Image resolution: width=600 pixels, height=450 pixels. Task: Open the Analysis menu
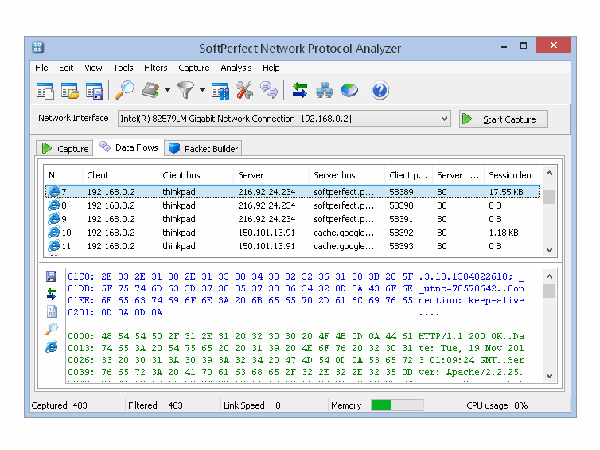coord(236,68)
